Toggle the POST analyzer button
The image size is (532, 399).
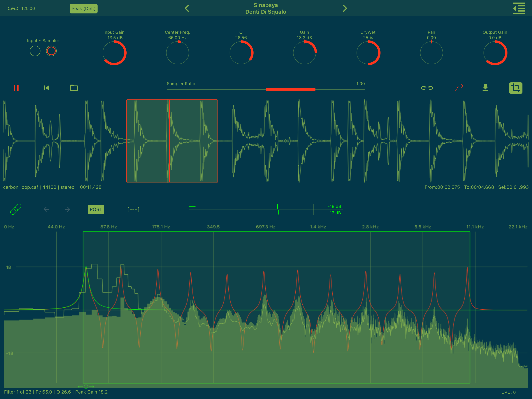(x=96, y=209)
